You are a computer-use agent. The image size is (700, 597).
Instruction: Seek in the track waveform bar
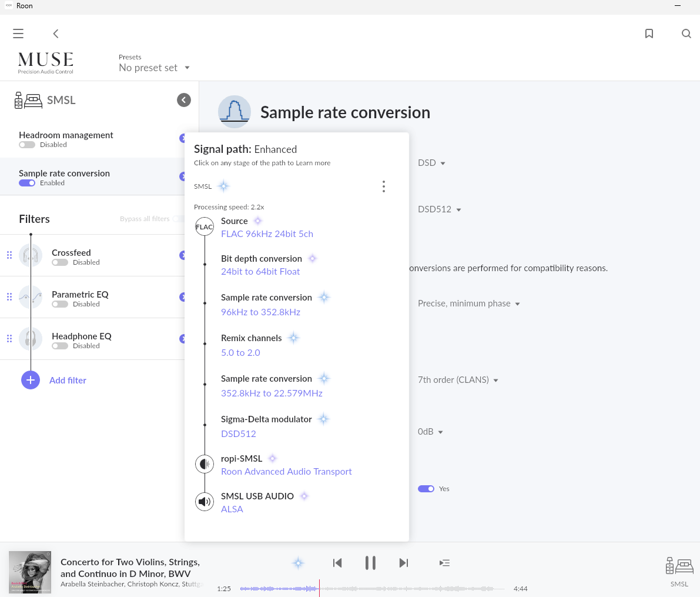pos(372,589)
